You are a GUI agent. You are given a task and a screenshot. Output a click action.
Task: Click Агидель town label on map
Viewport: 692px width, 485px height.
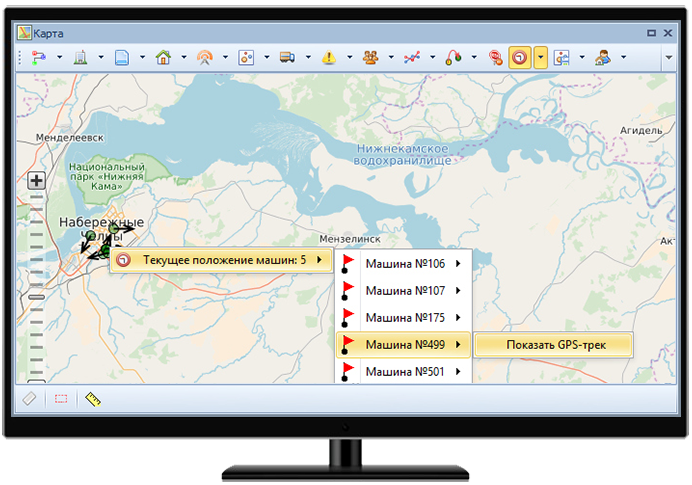point(641,130)
